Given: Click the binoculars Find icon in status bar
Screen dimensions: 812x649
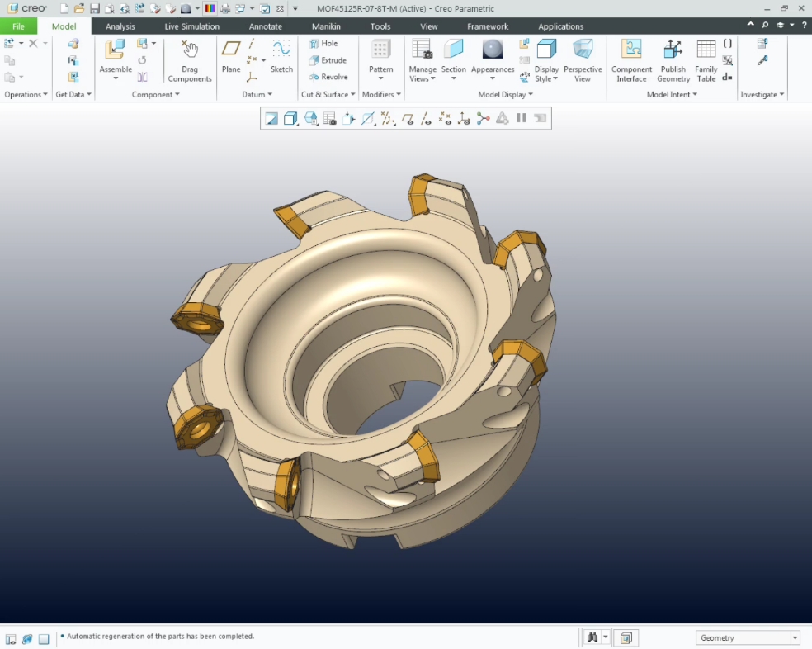Looking at the screenshot, I should click(592, 637).
